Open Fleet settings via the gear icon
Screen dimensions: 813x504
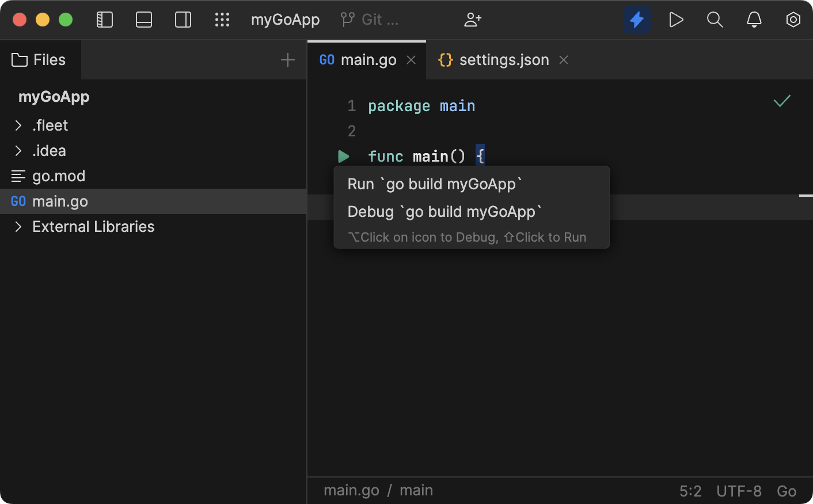[793, 19]
